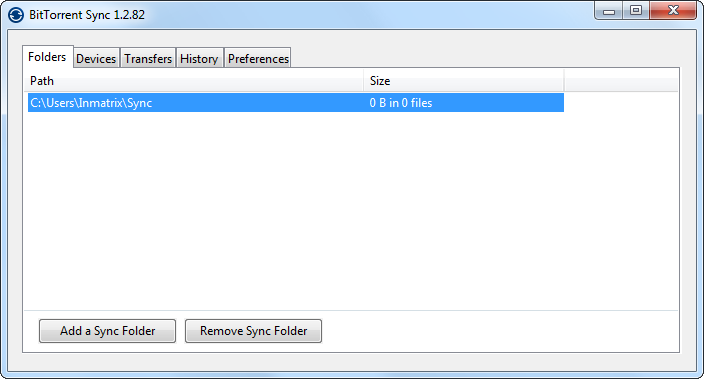Click the "0 B in 0 files" cell

point(401,103)
